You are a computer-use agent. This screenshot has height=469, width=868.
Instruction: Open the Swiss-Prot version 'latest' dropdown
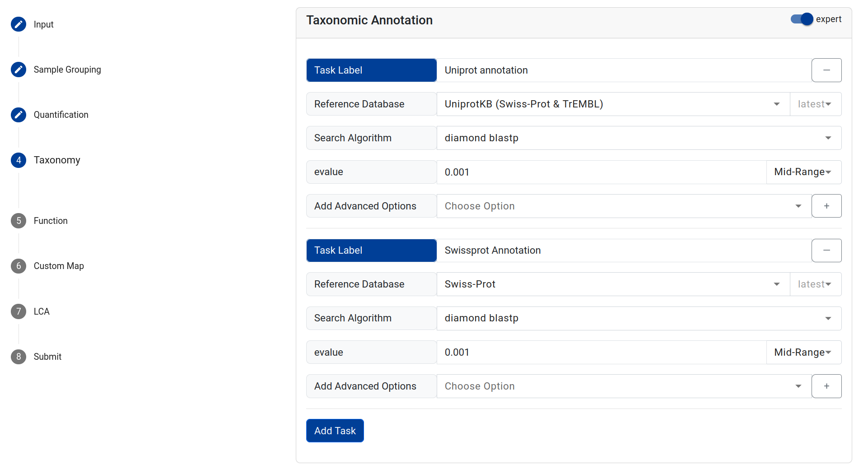pos(815,284)
